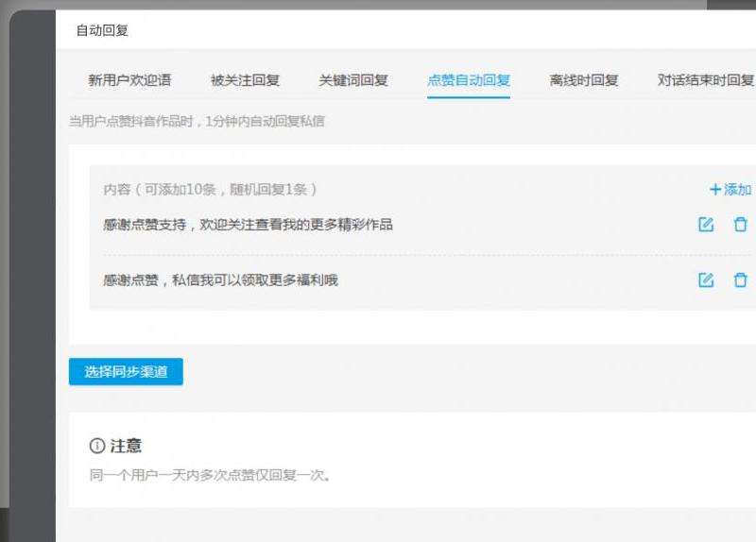Switch to the 新用户欢迎语 tab
The width and height of the screenshot is (756, 542).
[129, 80]
